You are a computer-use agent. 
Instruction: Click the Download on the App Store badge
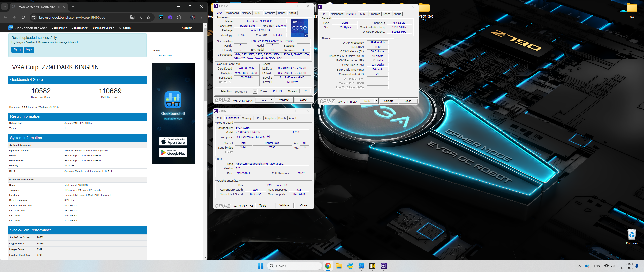(173, 141)
